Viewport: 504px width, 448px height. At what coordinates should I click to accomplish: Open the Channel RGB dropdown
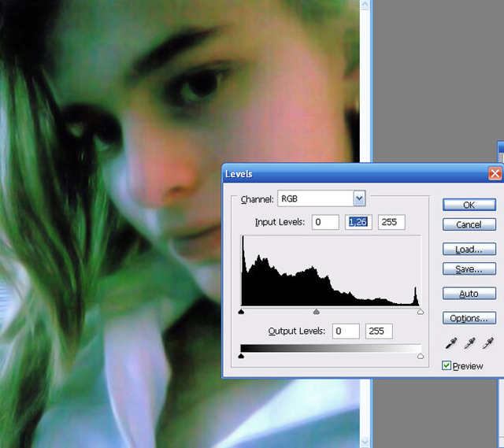point(359,198)
